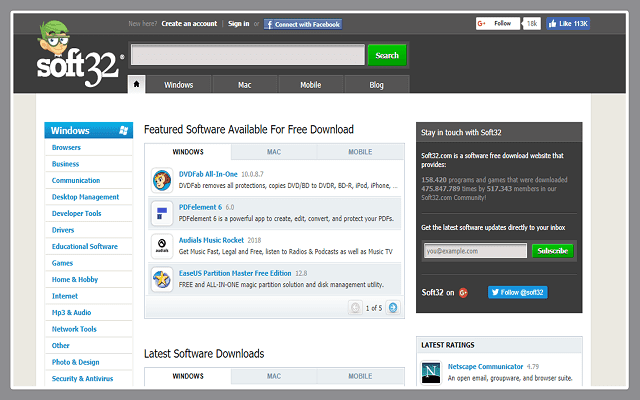The height and width of the screenshot is (400, 640).
Task: Click inside the main search field
Action: point(248,55)
